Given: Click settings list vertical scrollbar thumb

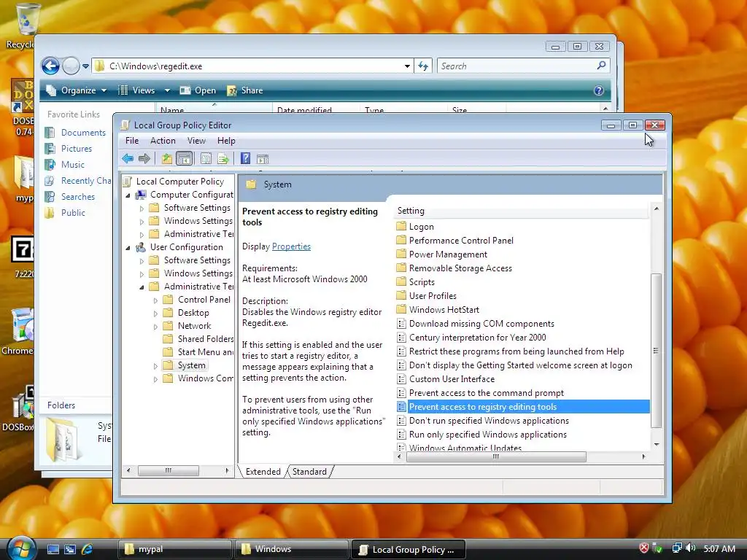Looking at the screenshot, I should (656, 351).
